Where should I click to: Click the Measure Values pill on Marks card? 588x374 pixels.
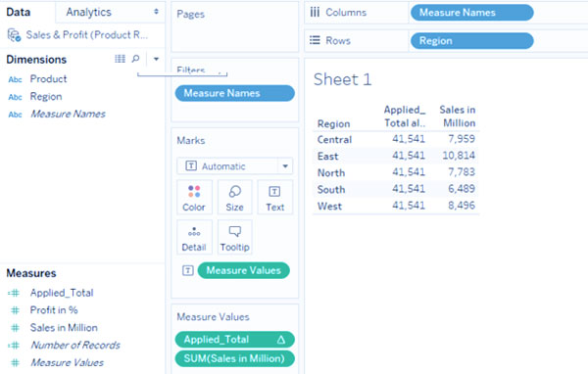coord(244,270)
